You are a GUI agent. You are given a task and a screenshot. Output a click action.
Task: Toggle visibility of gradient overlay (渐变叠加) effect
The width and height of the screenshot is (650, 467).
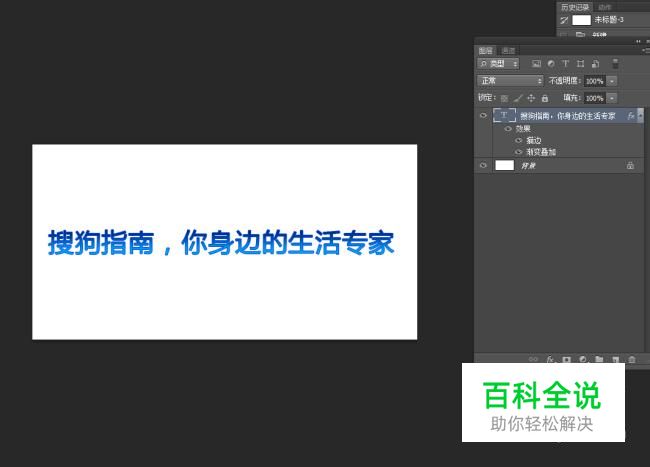pyautogui.click(x=518, y=152)
